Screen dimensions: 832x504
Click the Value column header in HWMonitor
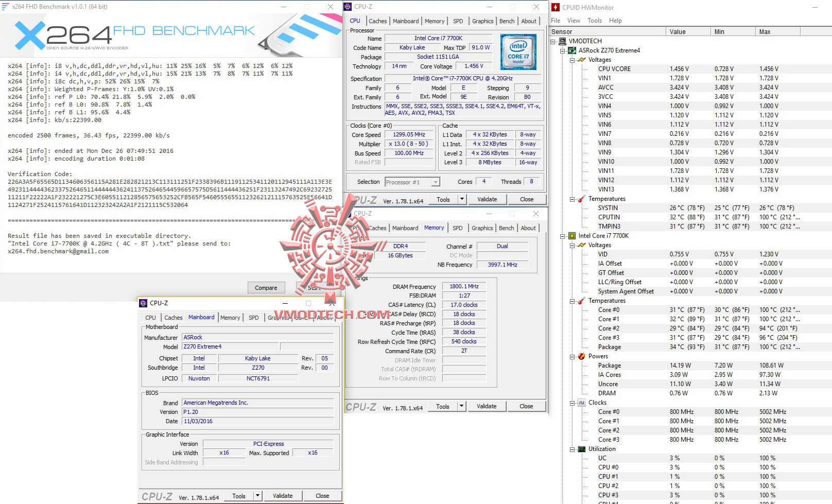click(x=677, y=31)
